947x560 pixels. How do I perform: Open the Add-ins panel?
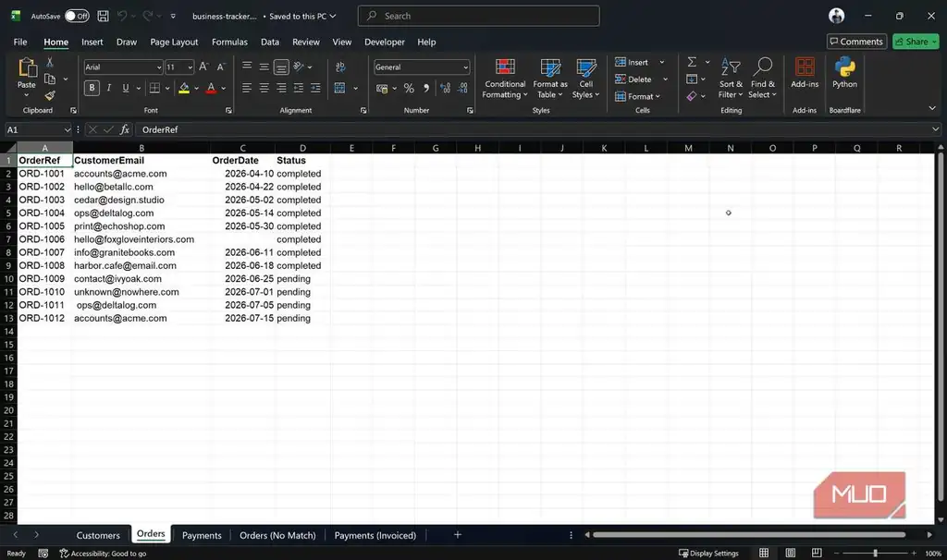(x=805, y=72)
